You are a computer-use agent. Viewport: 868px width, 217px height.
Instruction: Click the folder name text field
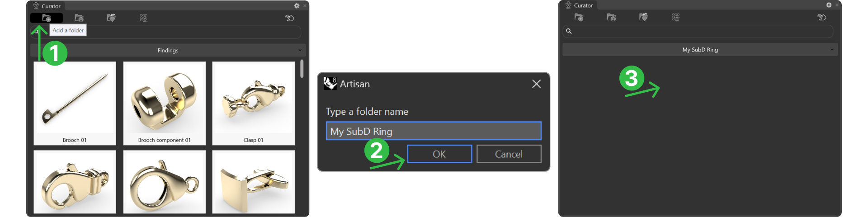(x=434, y=131)
